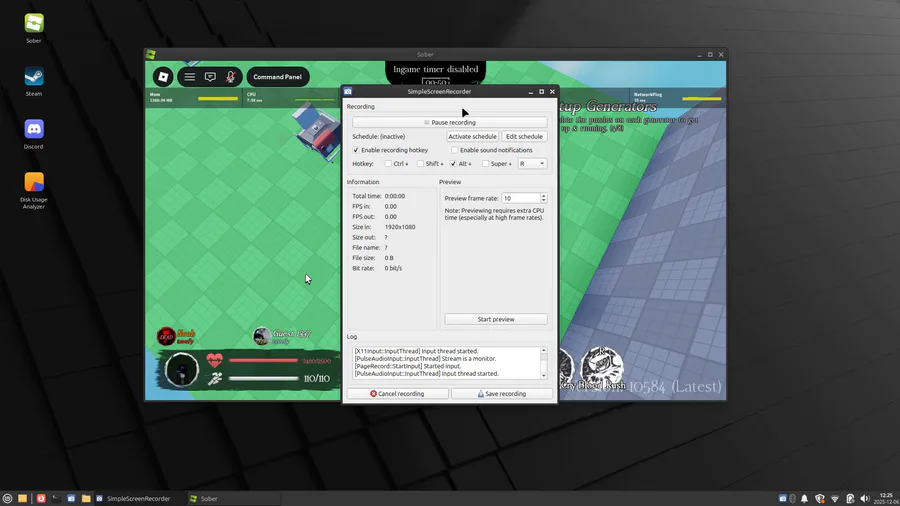The height and width of the screenshot is (506, 900).
Task: Open the red circular app in the taskbar
Action: [41, 499]
